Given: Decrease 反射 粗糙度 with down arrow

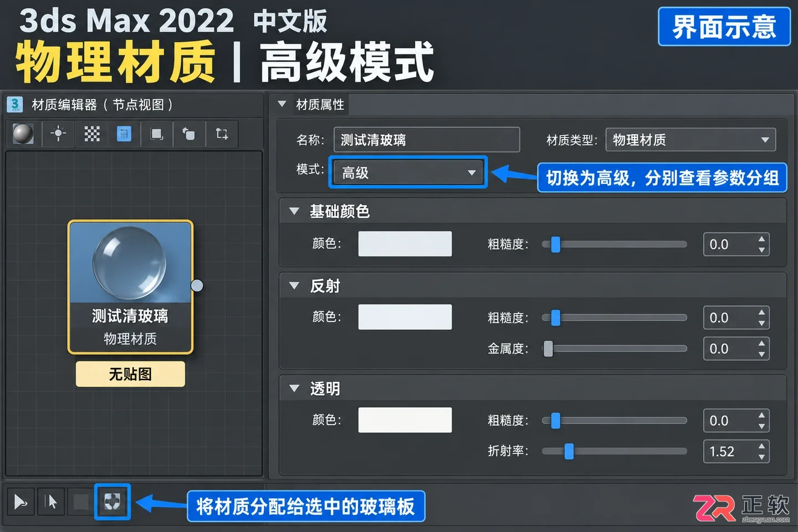Looking at the screenshot, I should coord(761,323).
